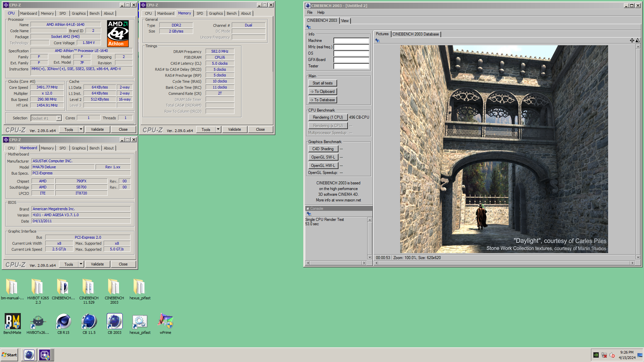The height and width of the screenshot is (362, 644).
Task: Click the DRAM Frequency value 582.0 MHz
Action: (220, 51)
